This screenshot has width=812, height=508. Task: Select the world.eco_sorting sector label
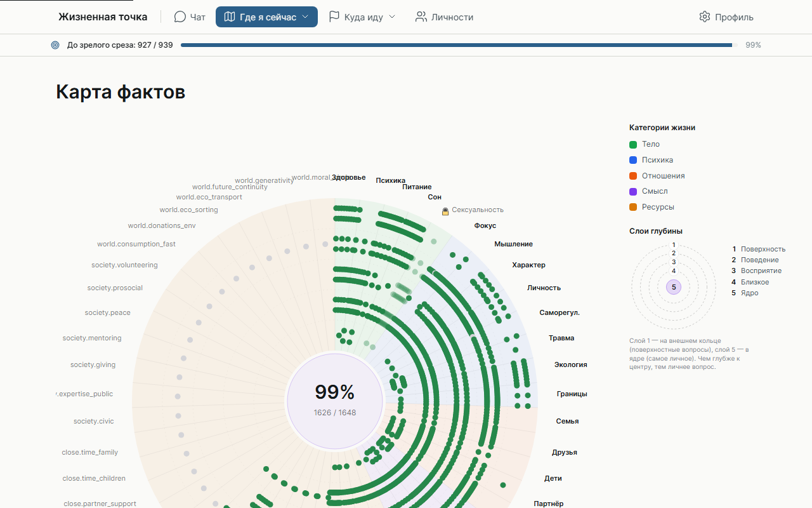click(188, 210)
